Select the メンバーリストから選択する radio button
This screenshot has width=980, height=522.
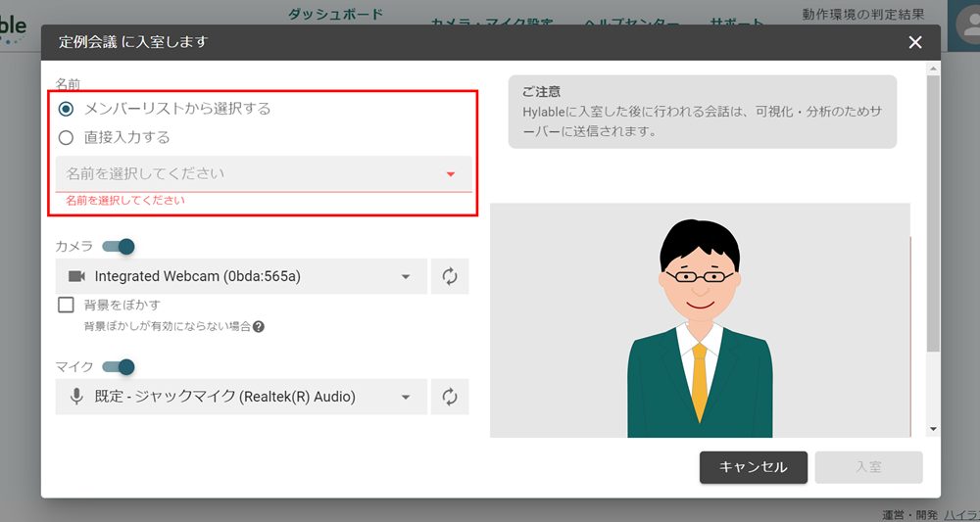66,110
